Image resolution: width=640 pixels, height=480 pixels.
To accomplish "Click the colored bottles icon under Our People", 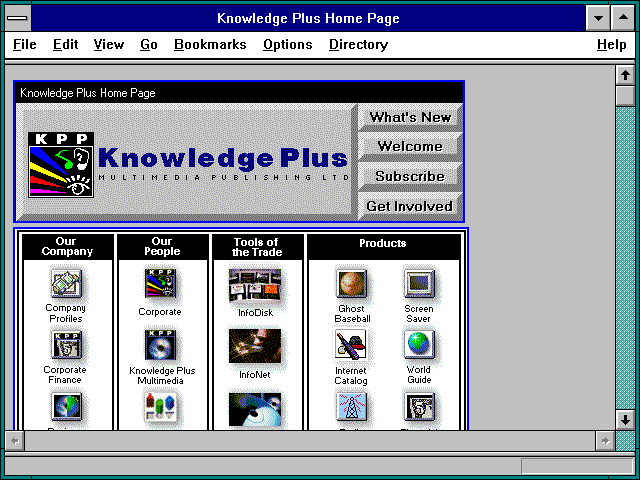I will pos(160,406).
